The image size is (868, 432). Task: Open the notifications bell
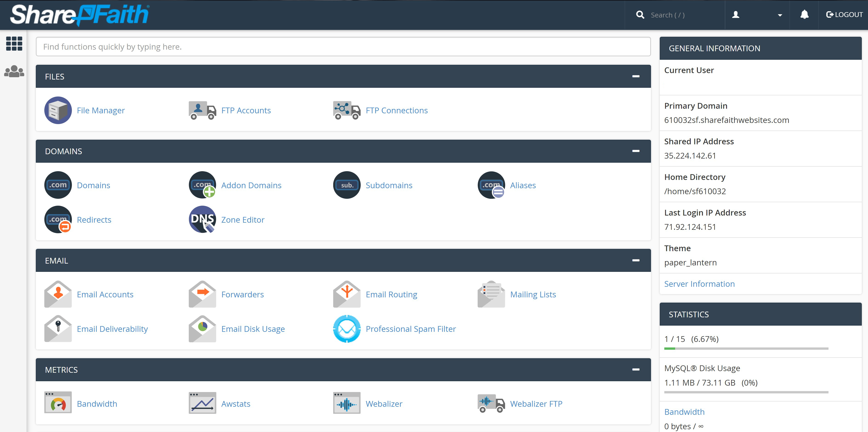click(x=804, y=14)
